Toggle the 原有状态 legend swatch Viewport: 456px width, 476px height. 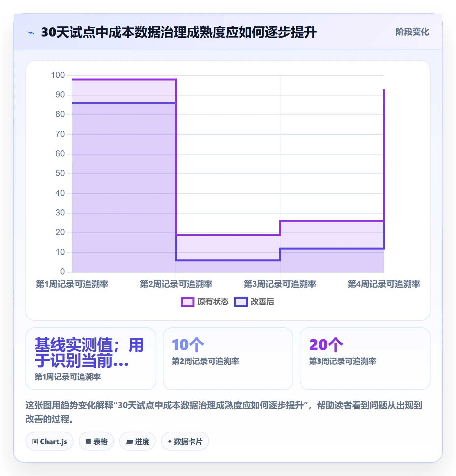[188, 302]
